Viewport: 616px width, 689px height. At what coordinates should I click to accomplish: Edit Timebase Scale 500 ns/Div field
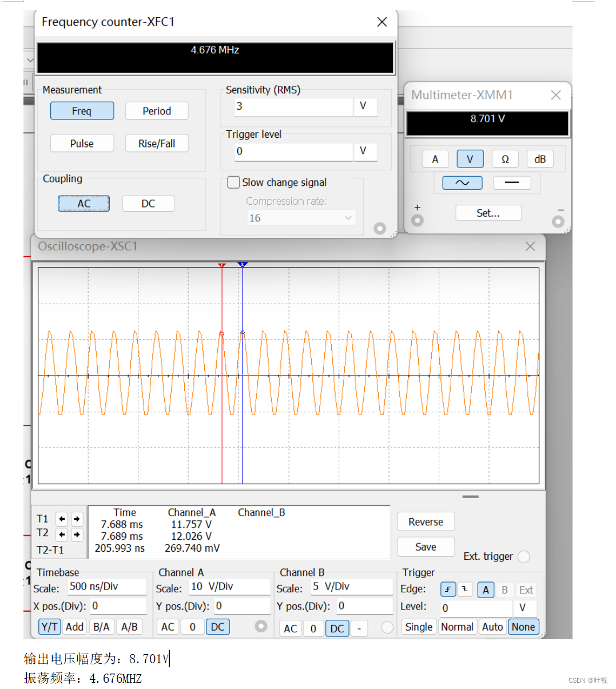tap(108, 587)
